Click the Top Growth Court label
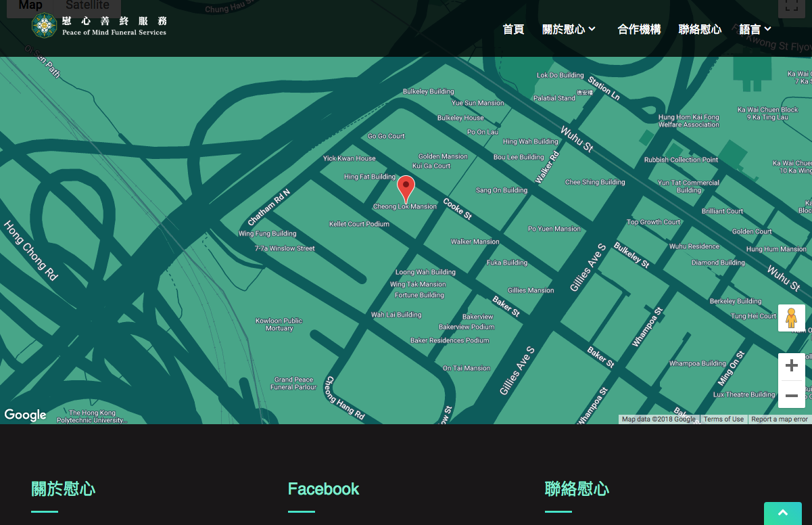The width and height of the screenshot is (812, 525). point(654,222)
